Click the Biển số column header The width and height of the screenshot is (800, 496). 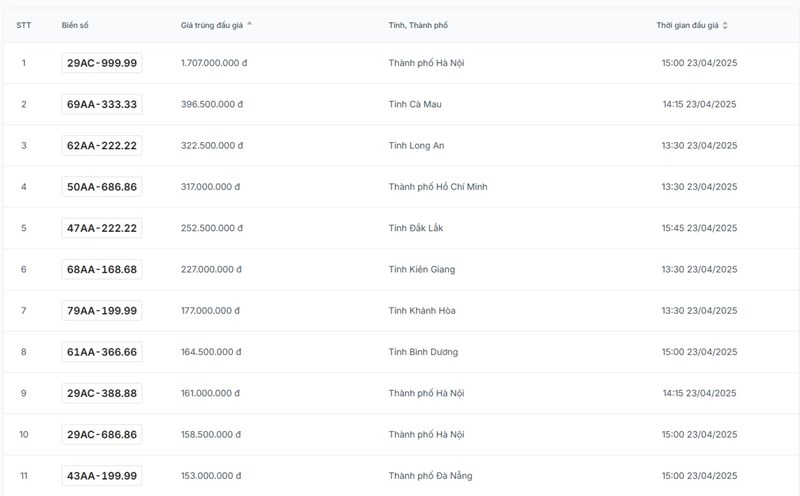[x=76, y=25]
